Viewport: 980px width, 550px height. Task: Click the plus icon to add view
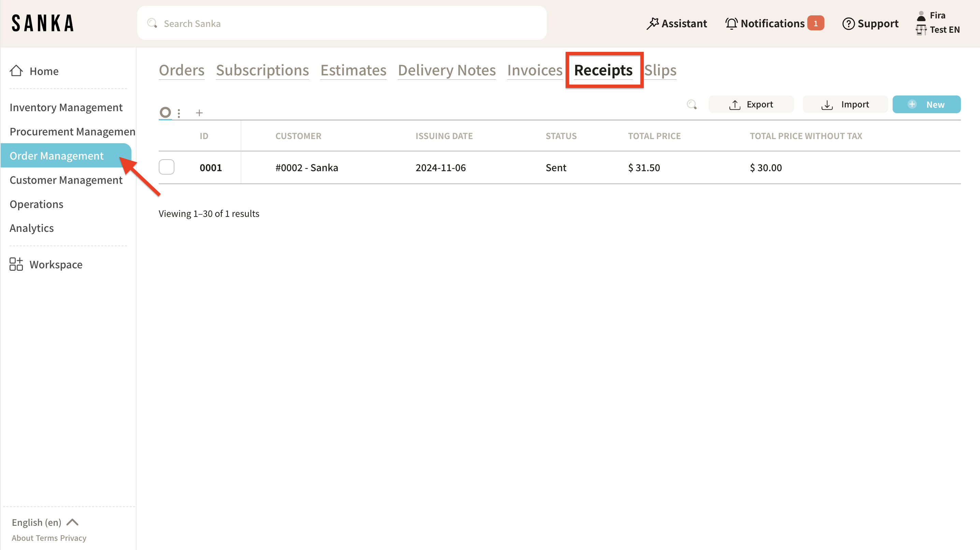click(x=199, y=113)
